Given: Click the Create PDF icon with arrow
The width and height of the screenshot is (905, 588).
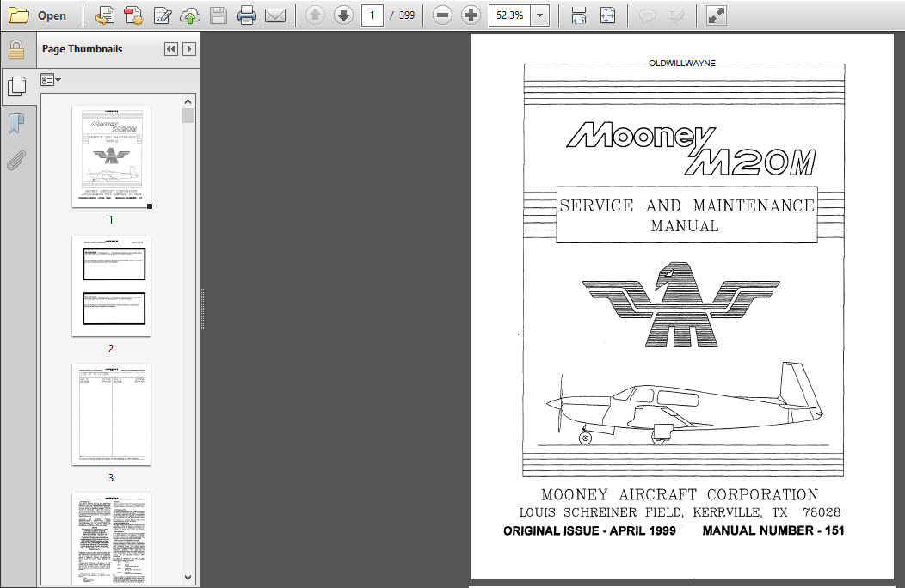Looking at the screenshot, I should (104, 15).
